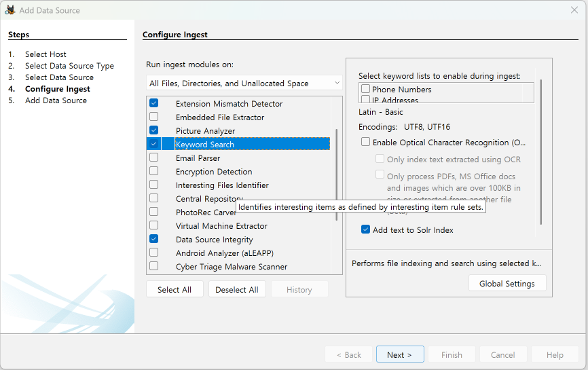Click the Cancel button
Viewport: 588px width, 370px height.
(x=502, y=354)
